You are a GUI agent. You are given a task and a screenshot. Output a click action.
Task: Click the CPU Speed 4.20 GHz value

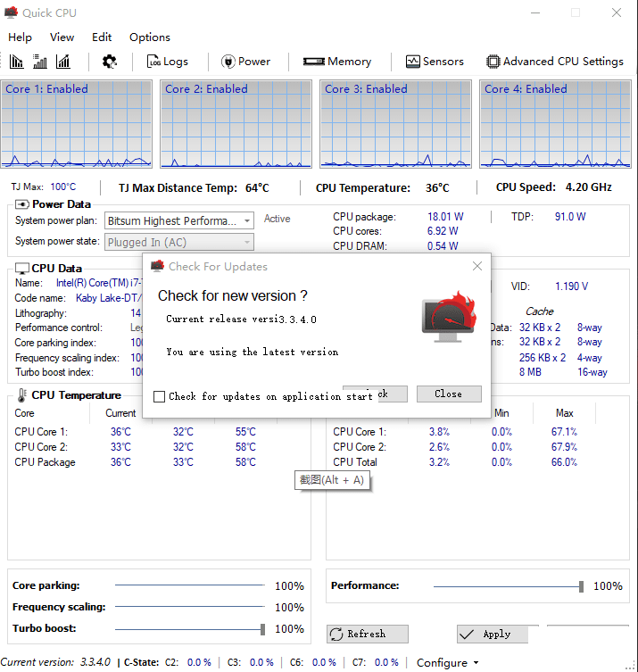click(x=589, y=187)
